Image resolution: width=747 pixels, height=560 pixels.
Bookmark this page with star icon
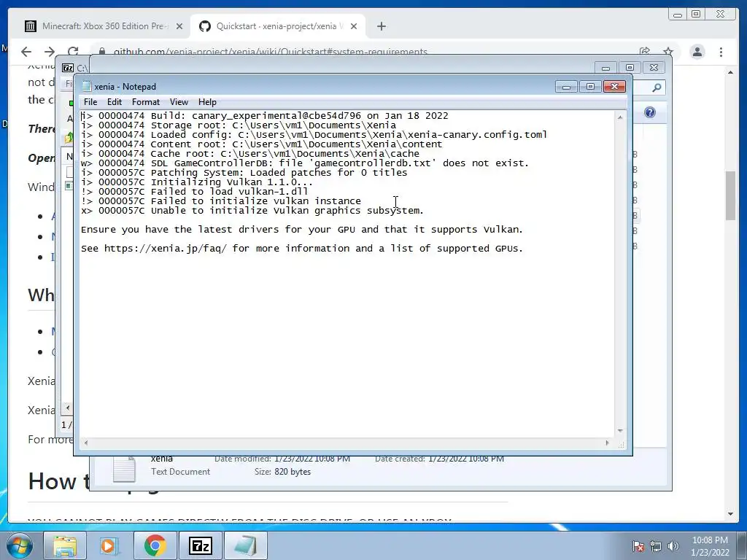tap(668, 52)
